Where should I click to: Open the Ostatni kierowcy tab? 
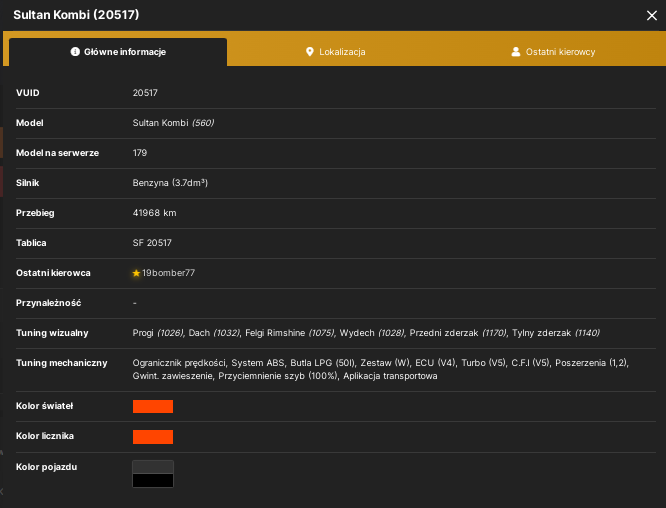pyautogui.click(x=553, y=52)
